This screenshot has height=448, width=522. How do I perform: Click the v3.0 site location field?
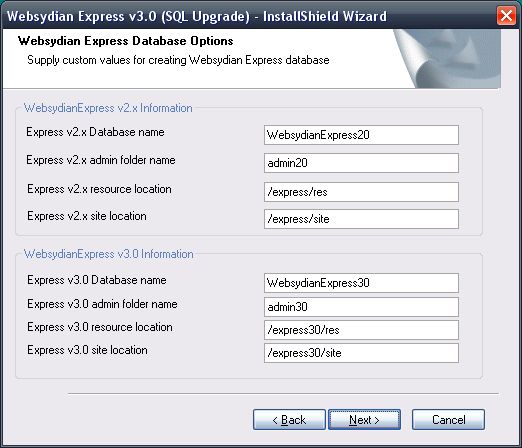point(361,353)
